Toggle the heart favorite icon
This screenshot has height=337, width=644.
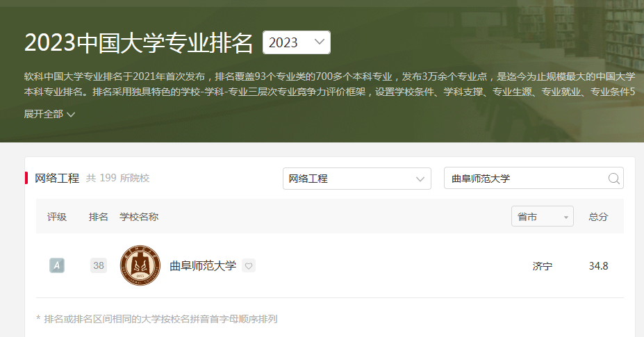pyautogui.click(x=249, y=265)
